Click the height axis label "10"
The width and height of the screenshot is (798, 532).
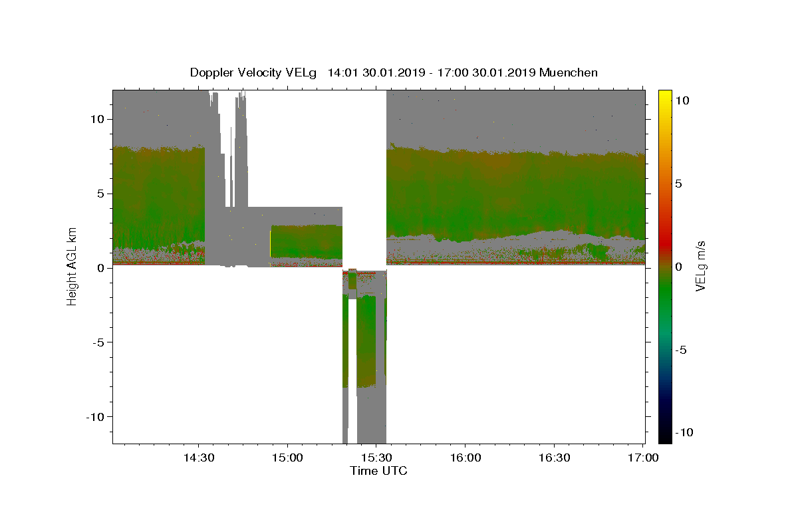[98, 119]
